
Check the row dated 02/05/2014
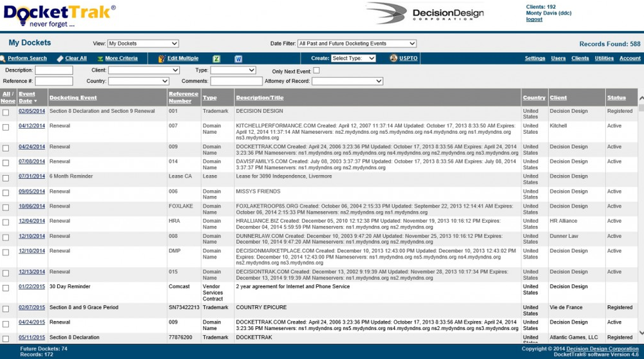click(6, 113)
